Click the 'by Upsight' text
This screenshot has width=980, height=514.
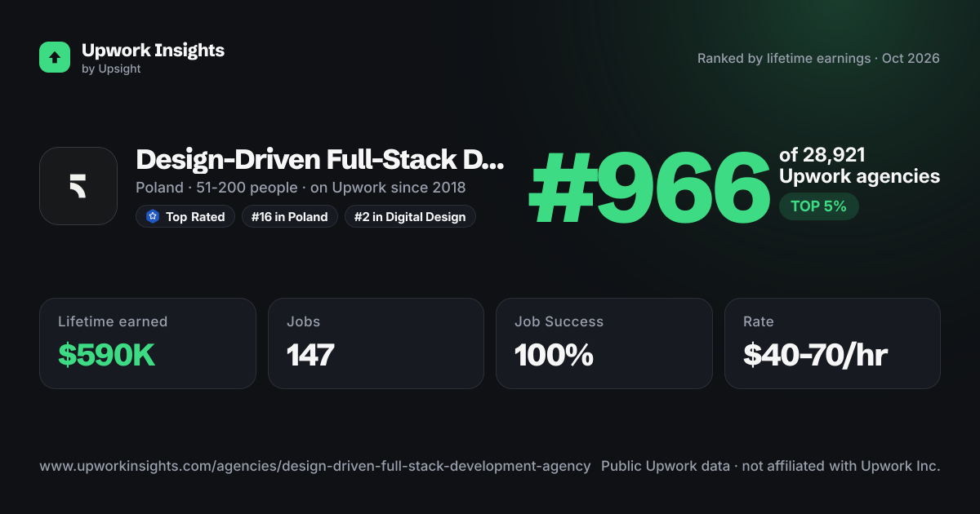[x=111, y=69]
